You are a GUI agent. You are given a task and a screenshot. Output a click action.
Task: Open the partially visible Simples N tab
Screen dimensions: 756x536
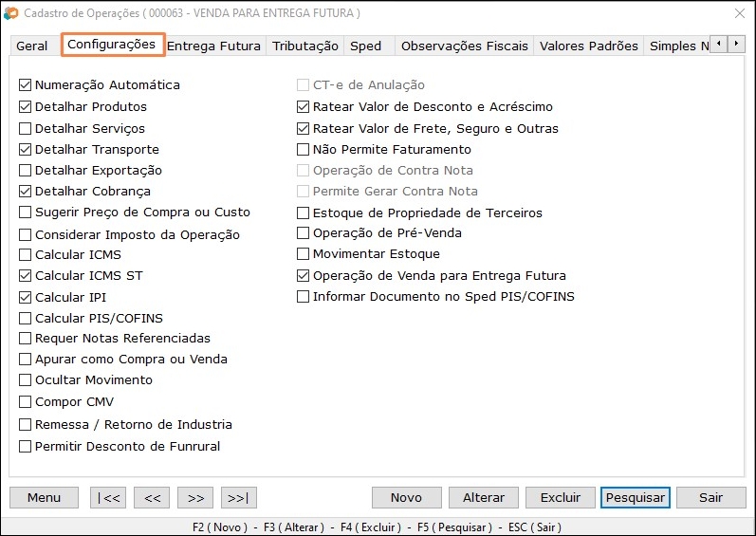tap(677, 46)
